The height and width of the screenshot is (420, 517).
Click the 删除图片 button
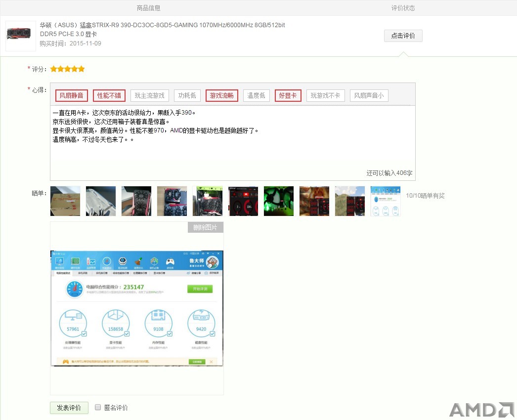206,227
